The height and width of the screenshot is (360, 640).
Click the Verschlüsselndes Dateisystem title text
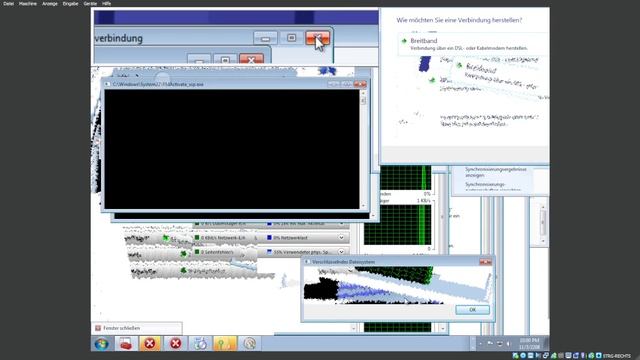click(x=343, y=262)
